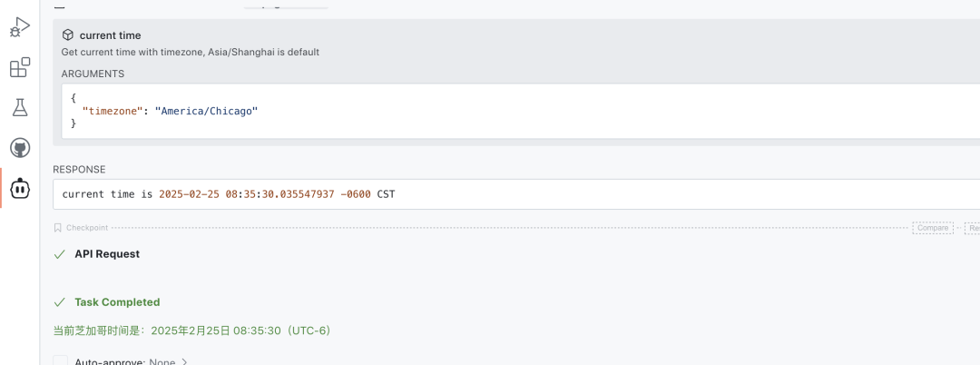Click the Compare checkpoint button
Image resolution: width=980 pixels, height=365 pixels.
932,228
